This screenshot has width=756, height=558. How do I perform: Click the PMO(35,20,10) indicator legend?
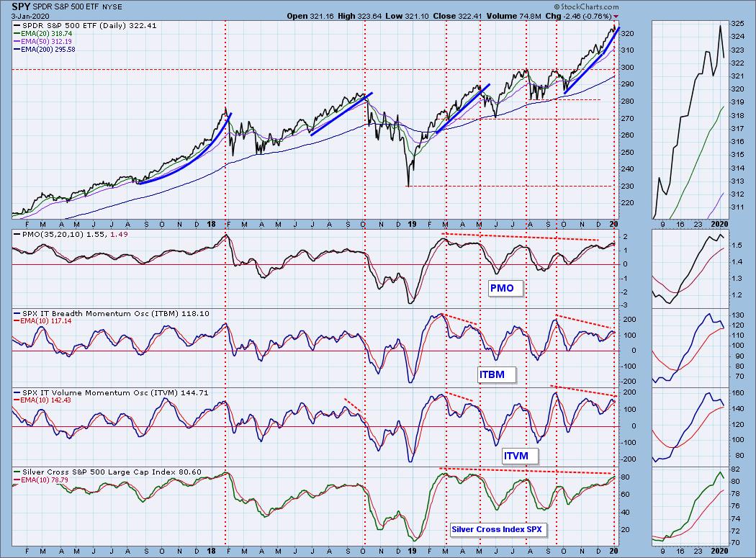tap(71, 235)
